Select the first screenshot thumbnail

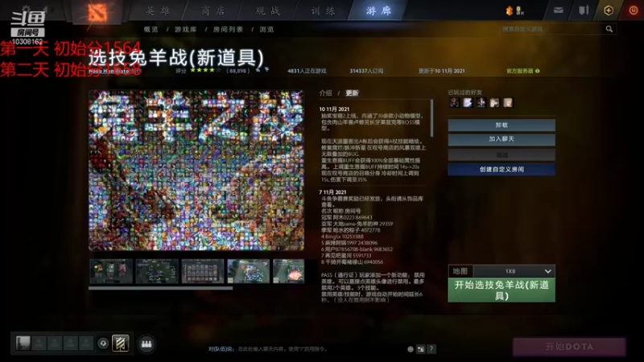click(x=111, y=271)
